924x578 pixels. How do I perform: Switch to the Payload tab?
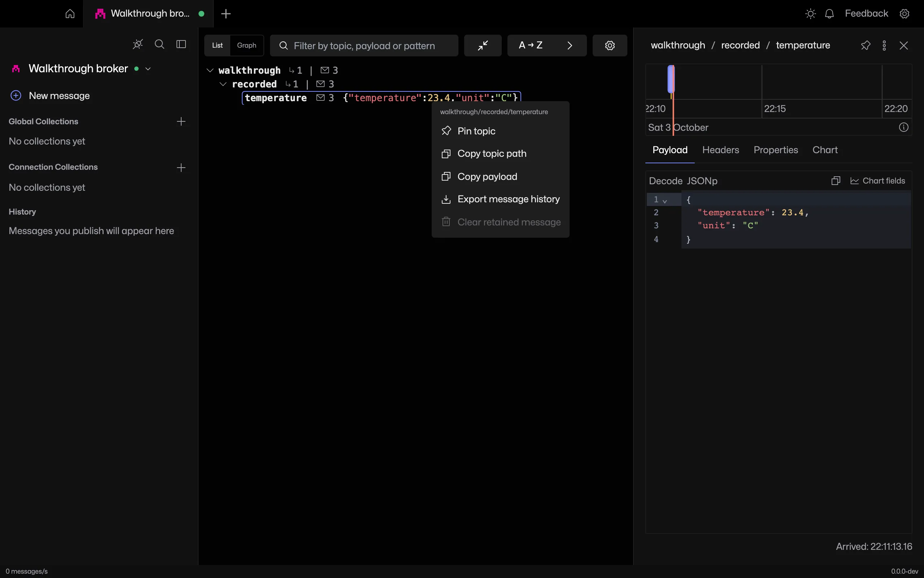pos(670,150)
